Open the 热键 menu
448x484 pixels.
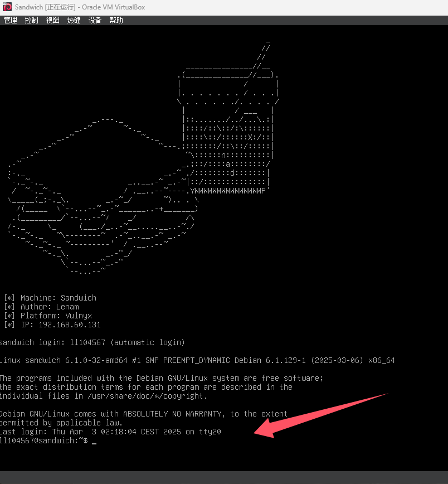(x=74, y=20)
